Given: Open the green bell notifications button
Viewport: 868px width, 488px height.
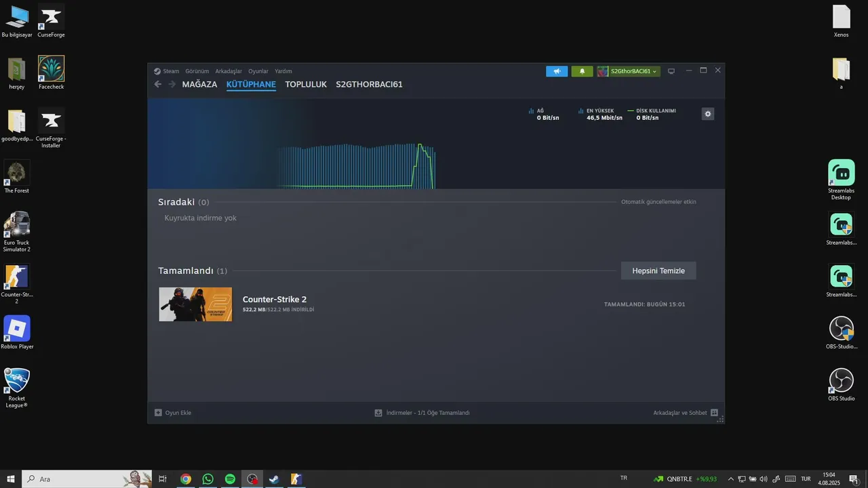Looking at the screenshot, I should click(582, 71).
